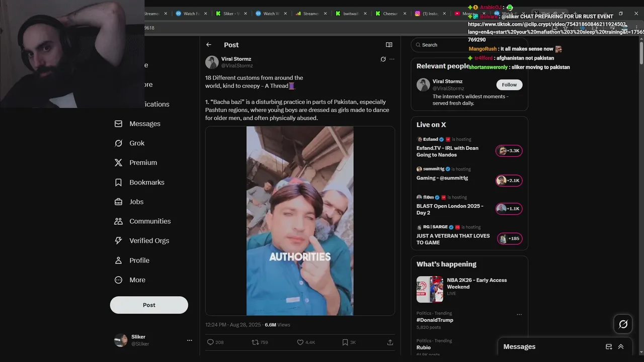Click the 6.6M Views count
This screenshot has width=644, height=362.
pyautogui.click(x=277, y=325)
